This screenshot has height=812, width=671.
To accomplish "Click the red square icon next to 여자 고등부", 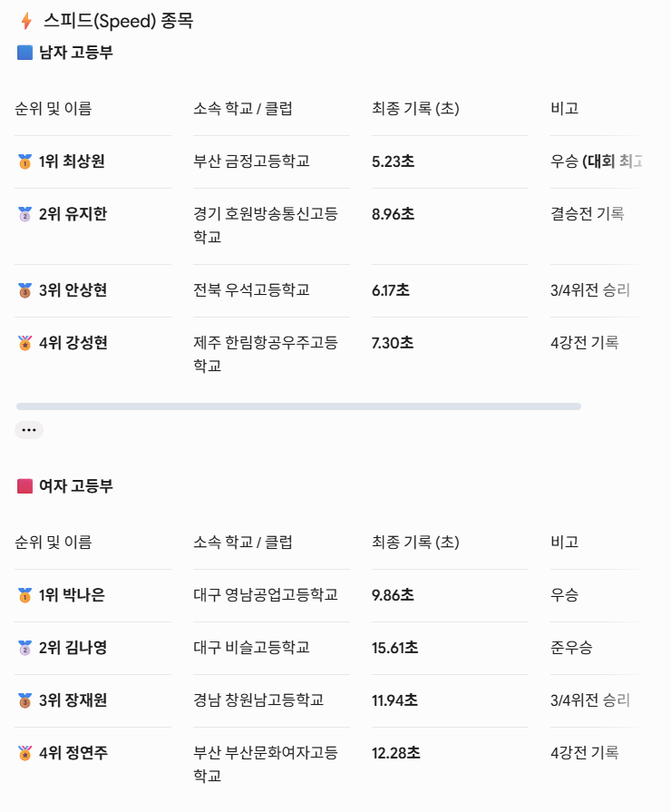I will tap(24, 485).
